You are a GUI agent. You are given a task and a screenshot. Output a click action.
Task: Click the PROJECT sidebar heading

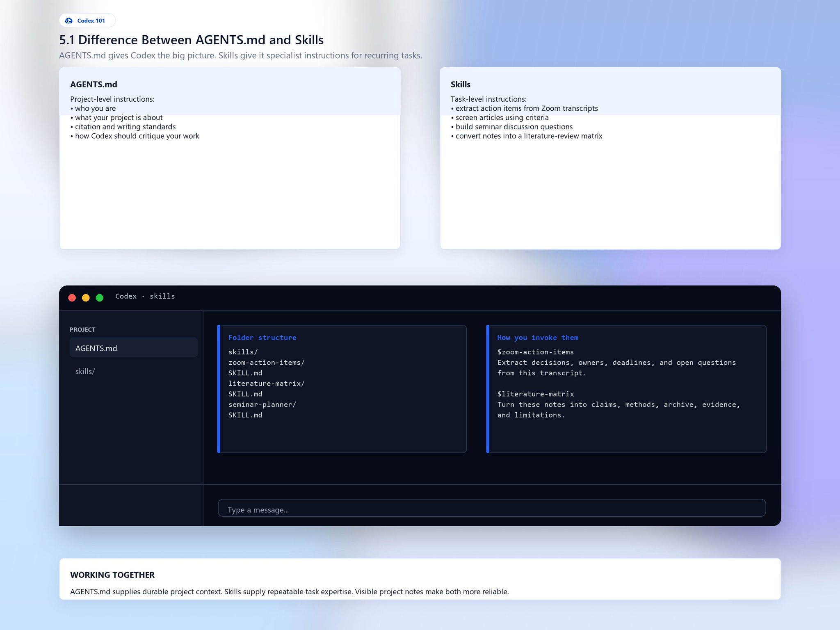click(82, 329)
